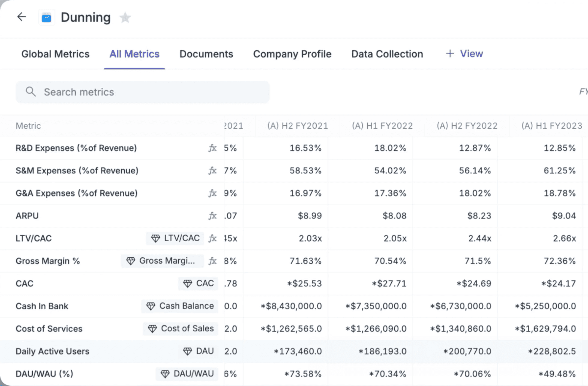Click the search magnifier icon
The height and width of the screenshot is (386, 588).
click(31, 92)
